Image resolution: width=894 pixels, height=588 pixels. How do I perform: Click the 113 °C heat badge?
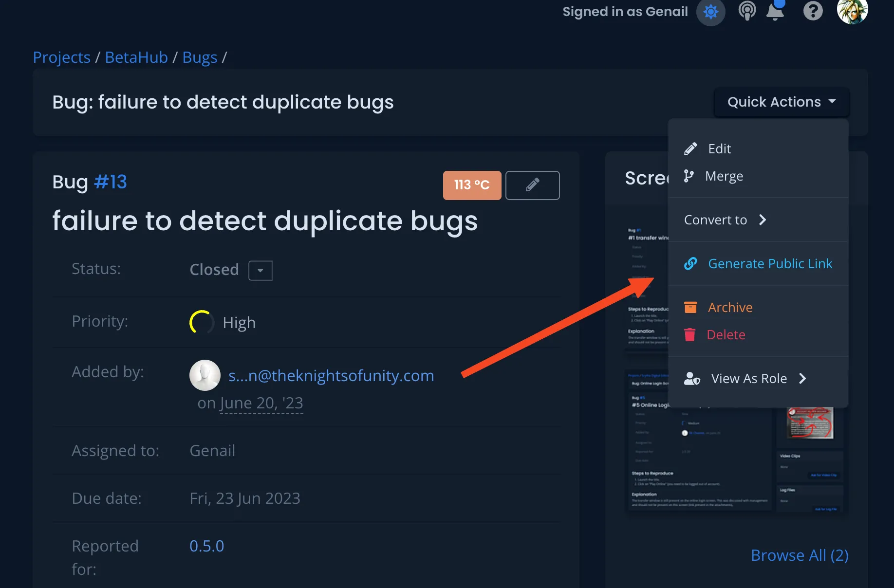(472, 185)
